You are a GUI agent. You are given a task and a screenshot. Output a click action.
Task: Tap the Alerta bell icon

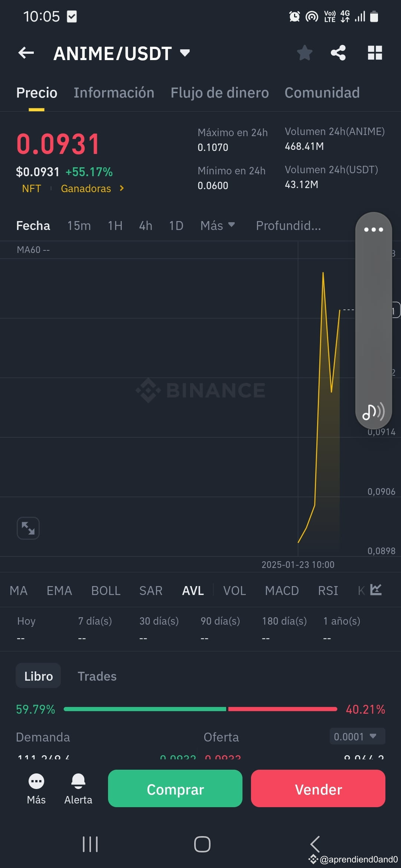78,780
